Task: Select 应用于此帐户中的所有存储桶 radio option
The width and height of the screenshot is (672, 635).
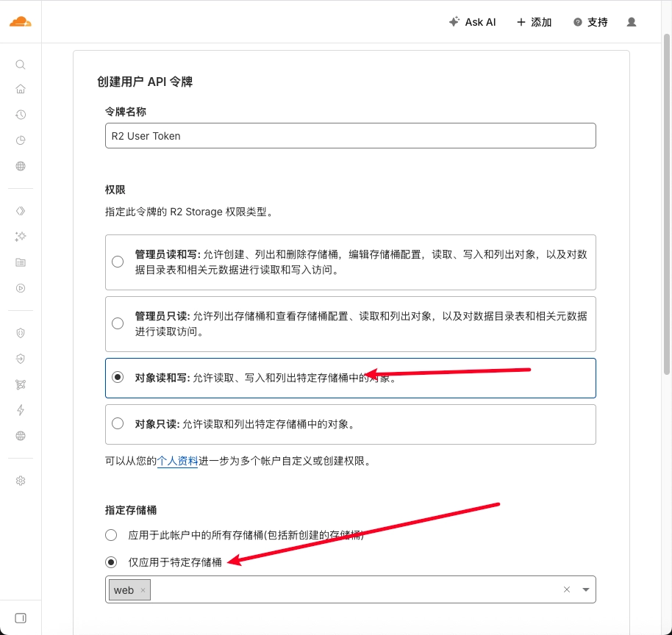Action: 111,535
